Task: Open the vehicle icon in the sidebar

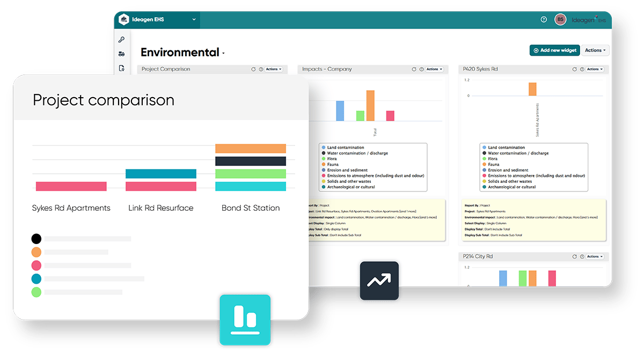Action: point(121,54)
